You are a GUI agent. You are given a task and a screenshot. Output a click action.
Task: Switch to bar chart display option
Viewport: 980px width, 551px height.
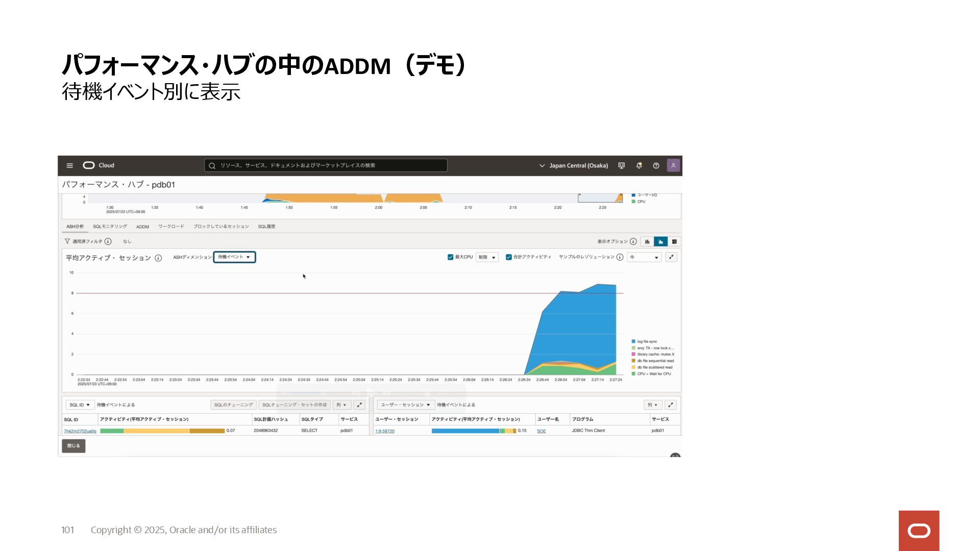click(x=647, y=241)
